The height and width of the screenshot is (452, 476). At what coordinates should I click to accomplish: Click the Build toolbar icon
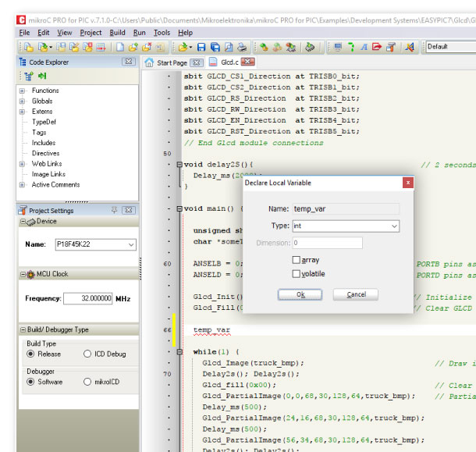coord(264,47)
